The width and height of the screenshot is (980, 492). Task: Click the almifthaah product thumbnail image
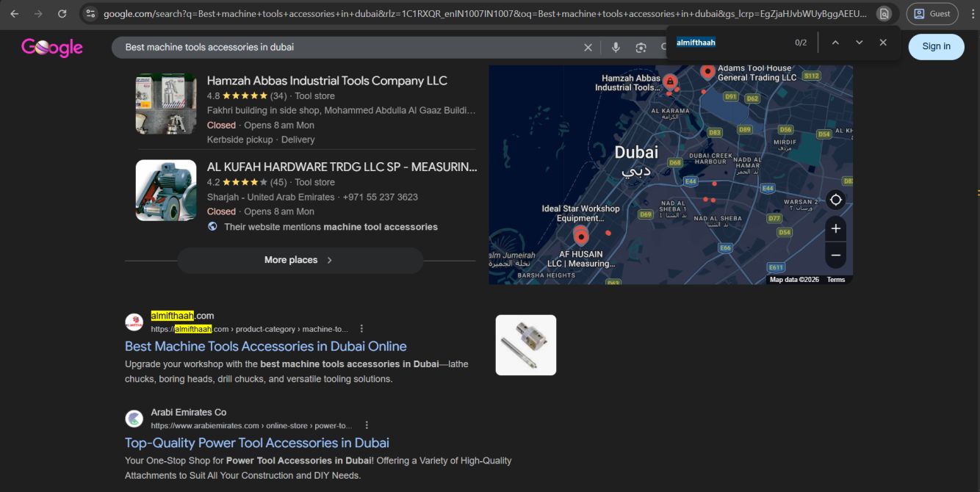pyautogui.click(x=525, y=345)
